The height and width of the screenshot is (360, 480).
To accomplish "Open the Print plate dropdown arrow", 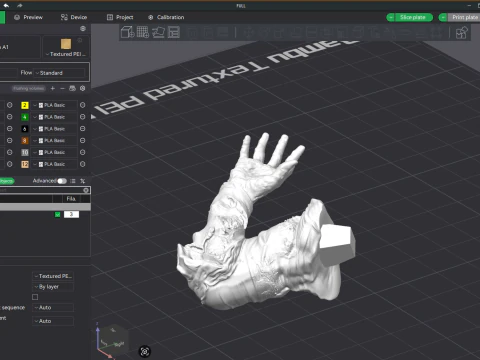I will pos(443,17).
